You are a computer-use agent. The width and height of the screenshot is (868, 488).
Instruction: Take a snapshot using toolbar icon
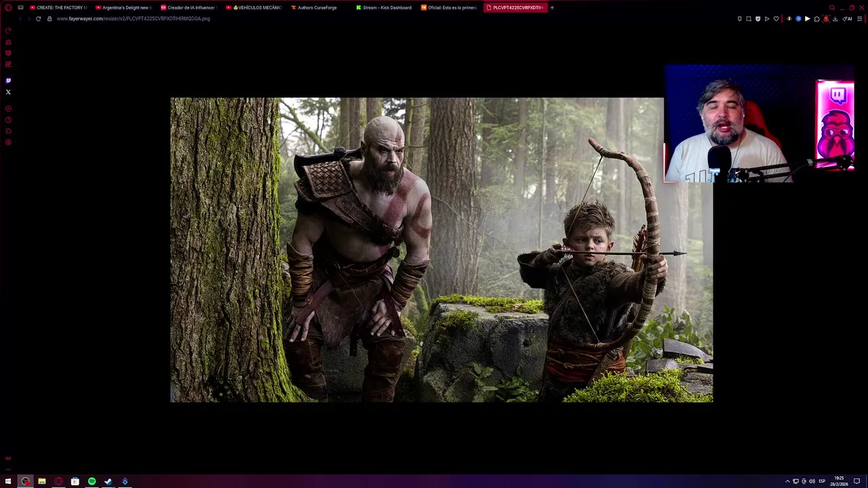tap(749, 18)
